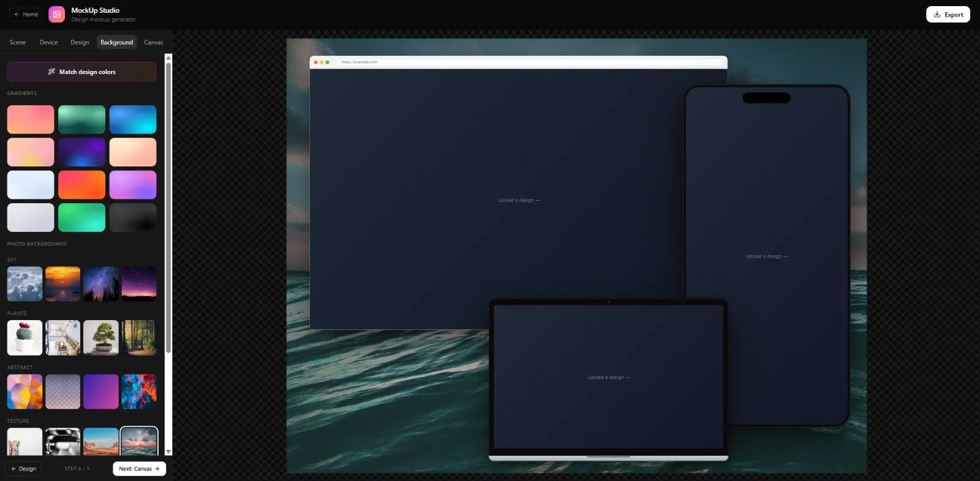The image size is (980, 481).
Task: Choose the gray scale pattern abstract background
Action: (x=62, y=392)
